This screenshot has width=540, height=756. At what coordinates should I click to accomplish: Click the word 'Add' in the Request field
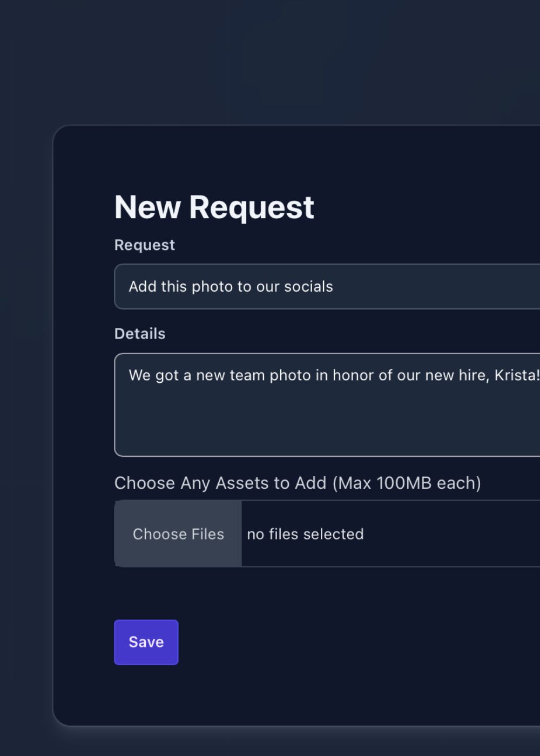click(x=143, y=286)
